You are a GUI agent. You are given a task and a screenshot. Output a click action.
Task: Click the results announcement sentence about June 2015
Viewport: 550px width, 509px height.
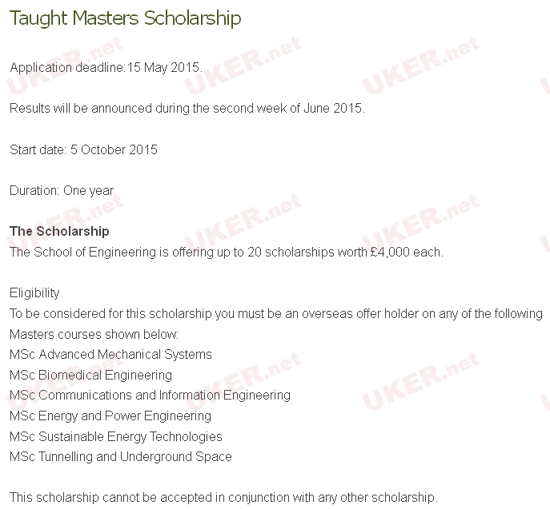187,108
